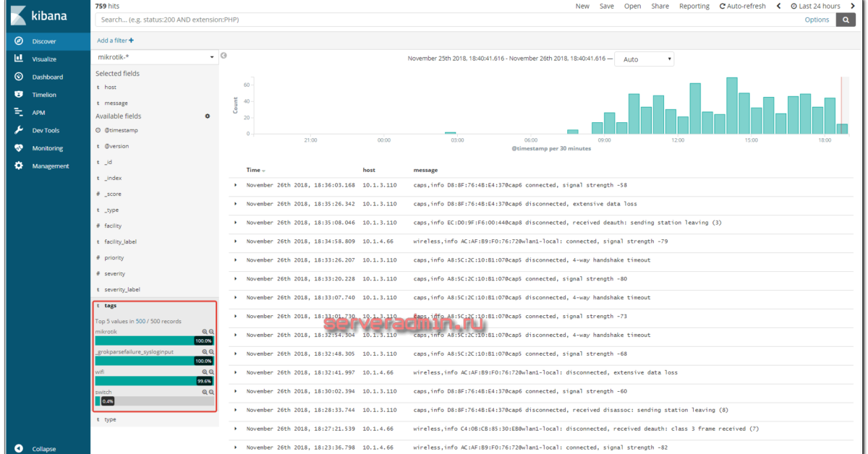Click the search magnifier button
Image resolution: width=868 pixels, height=454 pixels.
tap(846, 20)
